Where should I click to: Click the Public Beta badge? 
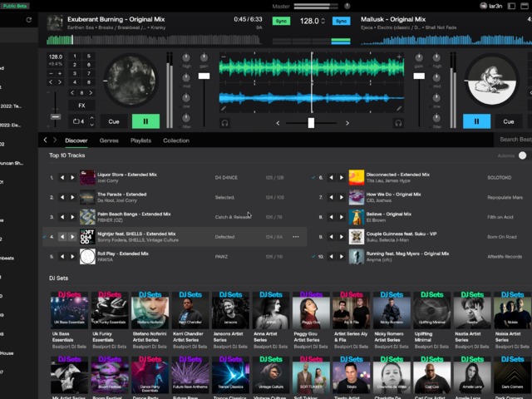pos(15,6)
